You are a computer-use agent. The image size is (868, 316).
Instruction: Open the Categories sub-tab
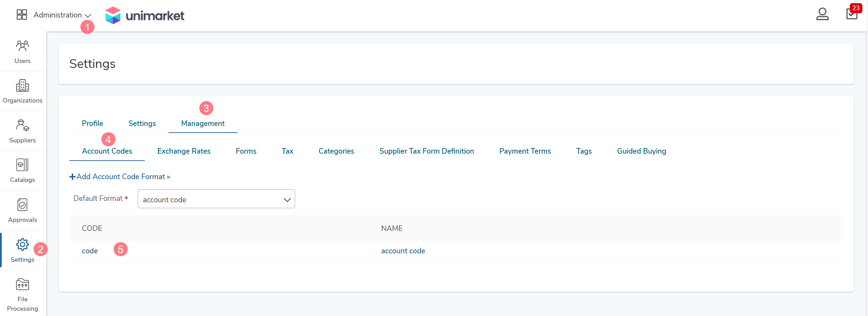tap(336, 151)
